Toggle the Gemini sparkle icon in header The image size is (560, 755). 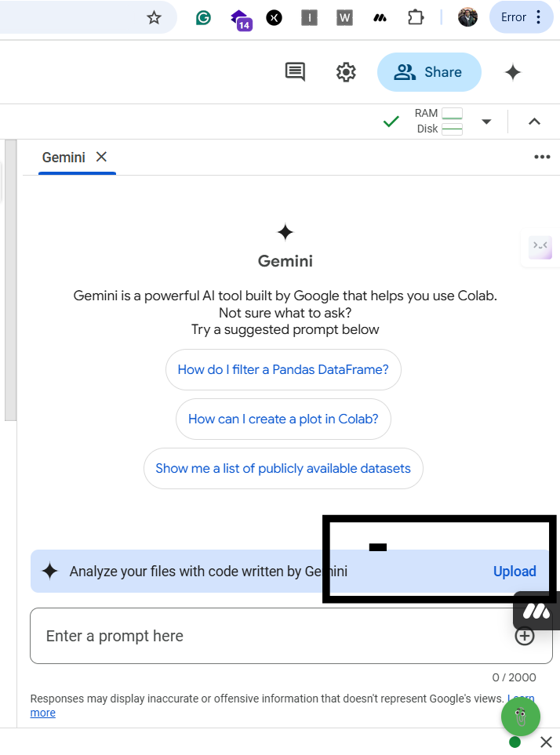coord(513,72)
